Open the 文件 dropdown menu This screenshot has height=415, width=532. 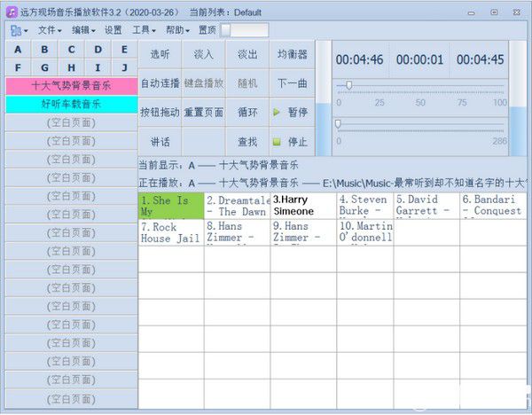click(x=50, y=30)
